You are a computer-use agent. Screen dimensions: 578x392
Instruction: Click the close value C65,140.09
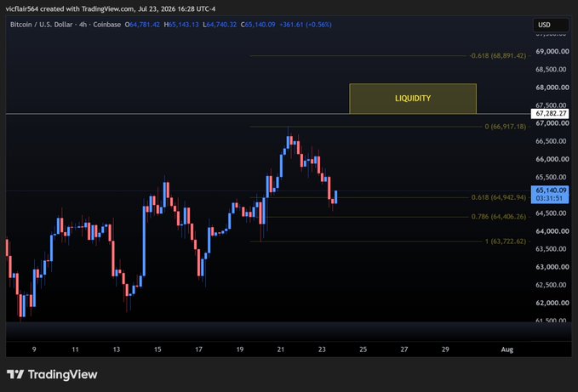pos(258,25)
